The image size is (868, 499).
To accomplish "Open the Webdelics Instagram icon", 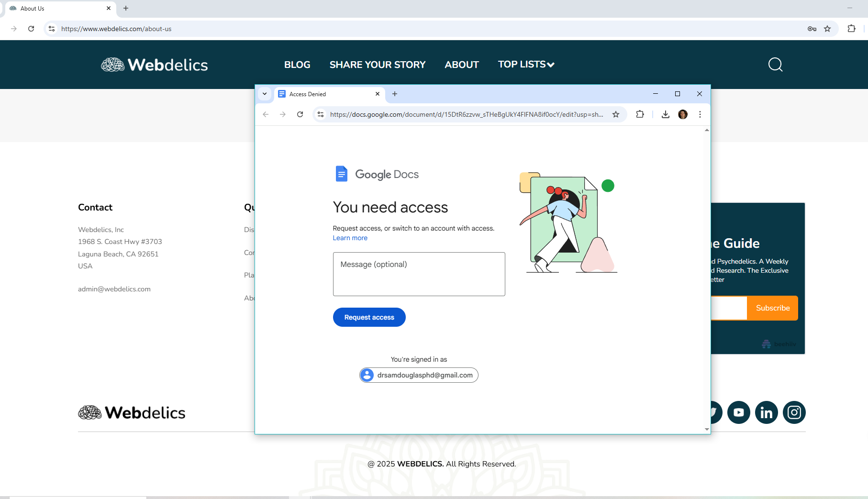I will pos(794,412).
